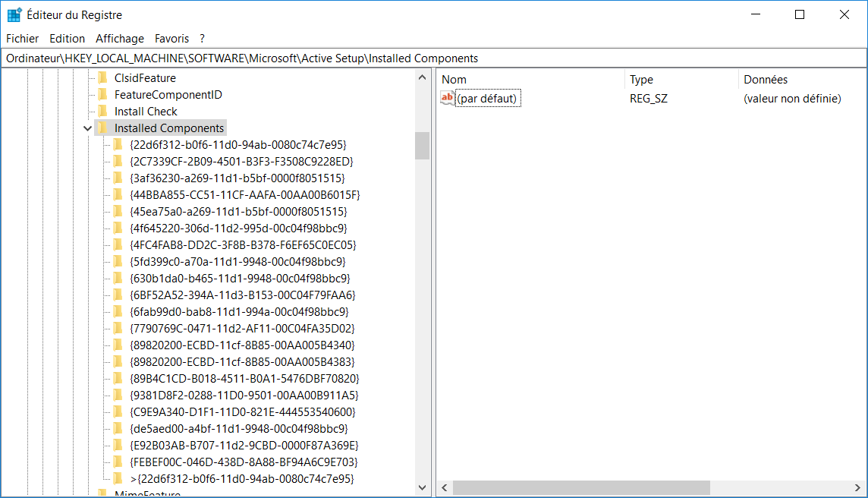The image size is (868, 498).
Task: Select key {4f645220-306d-11d2-995d-00c04f98bbc9}
Action: (238, 228)
